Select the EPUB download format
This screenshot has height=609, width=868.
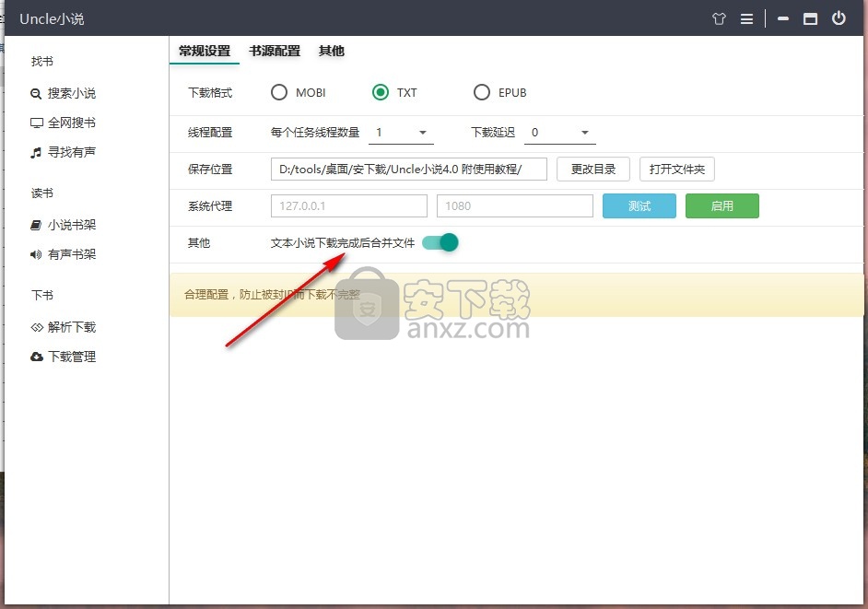click(x=482, y=92)
